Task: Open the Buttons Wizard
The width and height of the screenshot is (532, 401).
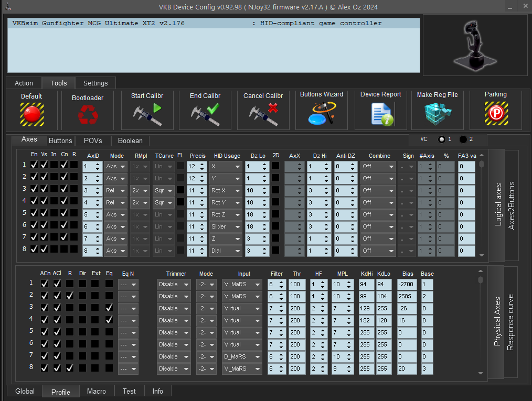Action: (x=321, y=114)
